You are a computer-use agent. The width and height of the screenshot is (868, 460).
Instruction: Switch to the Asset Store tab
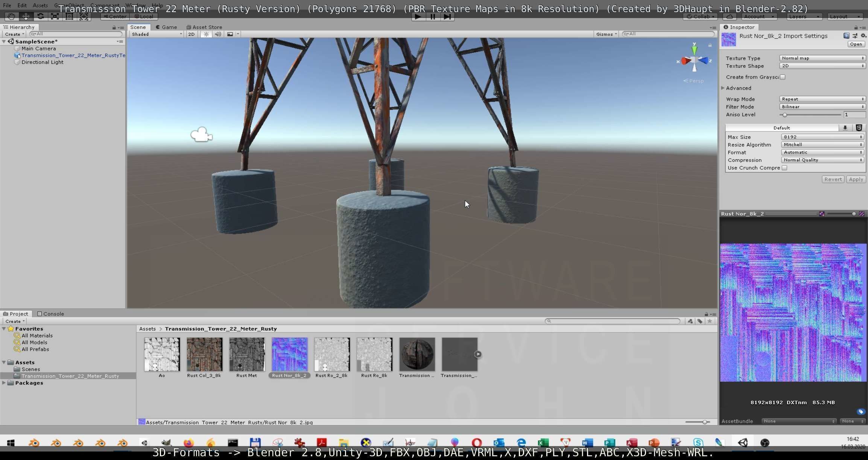204,27
